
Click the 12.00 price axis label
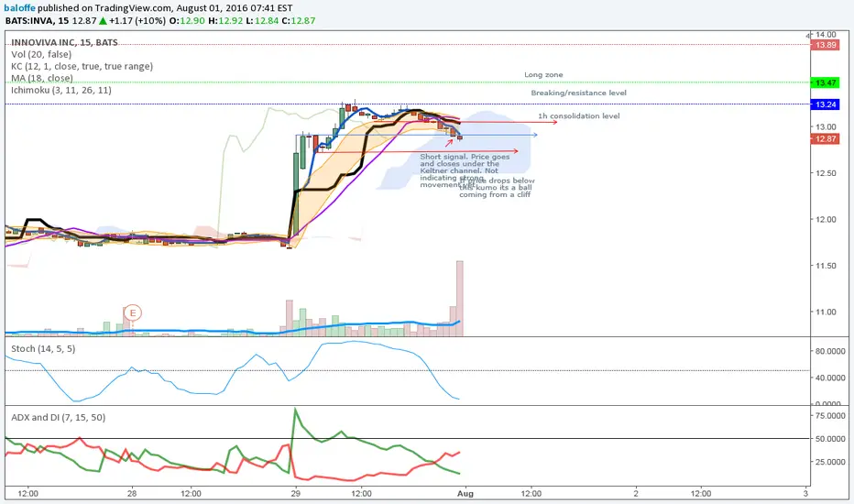(826, 220)
